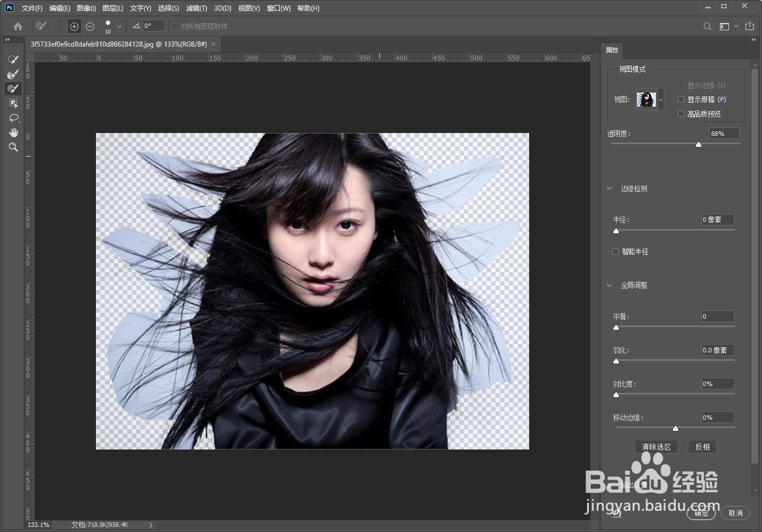Open the 图层(L) menu
The height and width of the screenshot is (532, 762).
coord(113,8)
